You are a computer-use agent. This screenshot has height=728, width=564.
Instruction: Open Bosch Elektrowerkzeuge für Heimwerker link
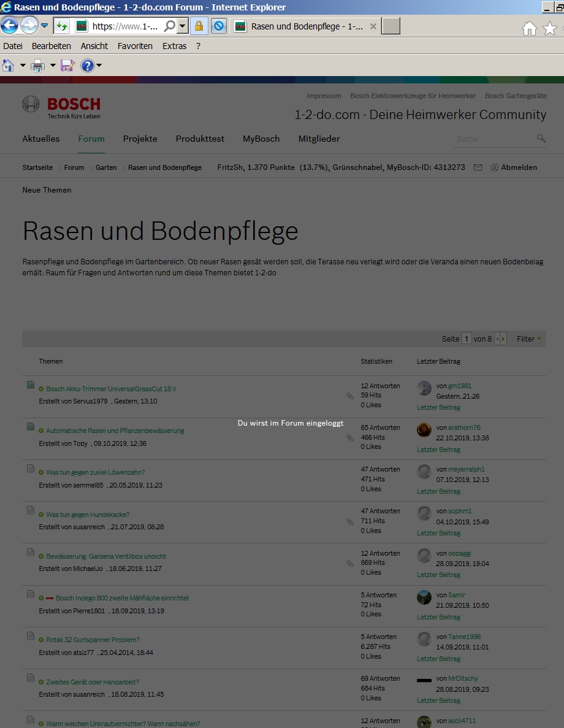[413, 96]
